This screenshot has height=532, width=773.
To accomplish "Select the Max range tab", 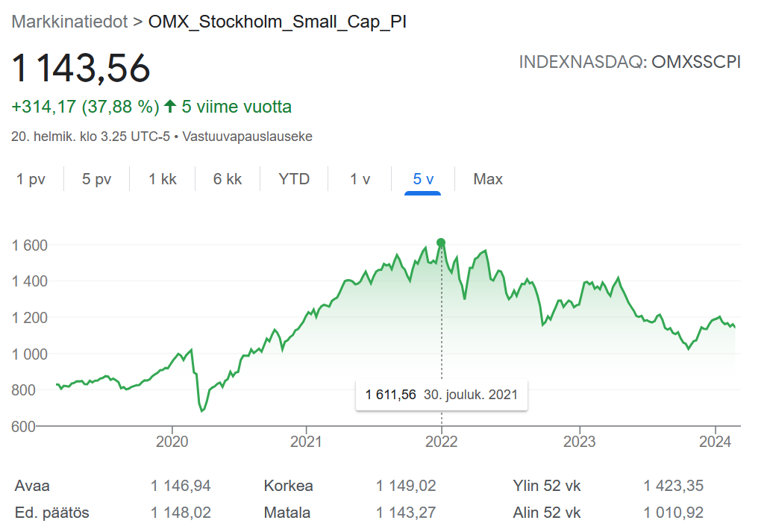I will click(488, 179).
